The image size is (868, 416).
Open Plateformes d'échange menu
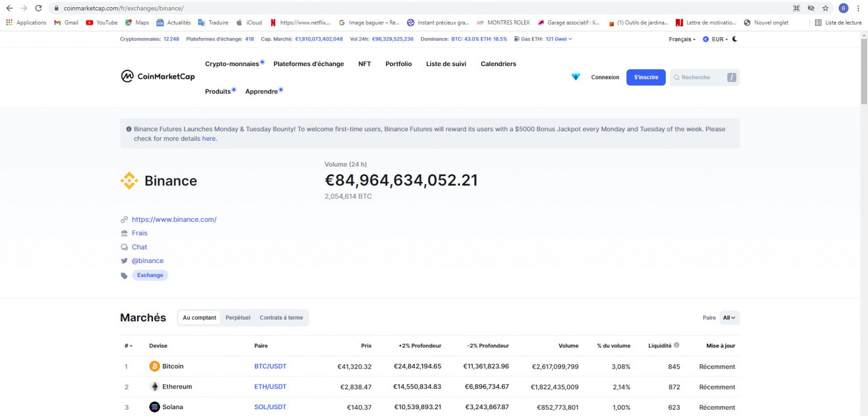(309, 64)
